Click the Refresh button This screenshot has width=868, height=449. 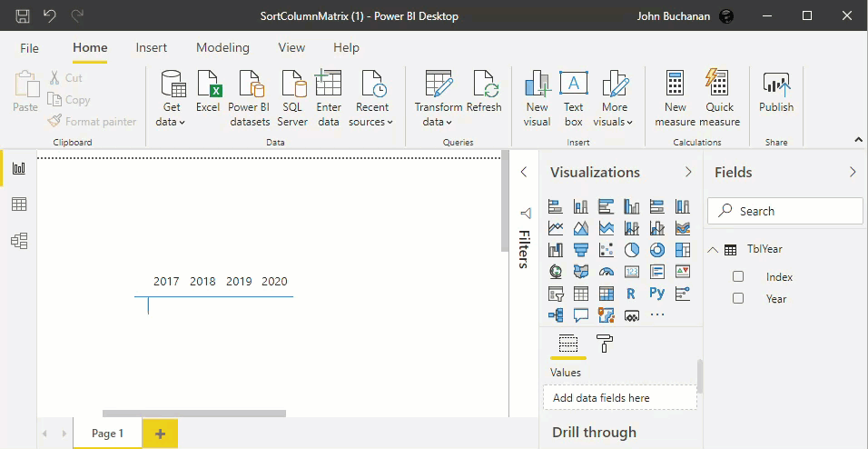[x=484, y=92]
